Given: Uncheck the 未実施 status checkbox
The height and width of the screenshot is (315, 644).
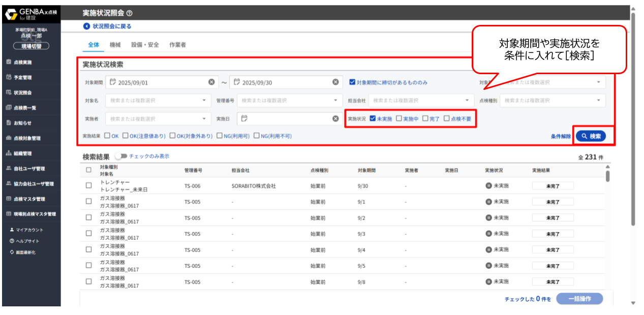Looking at the screenshot, I should point(373,119).
